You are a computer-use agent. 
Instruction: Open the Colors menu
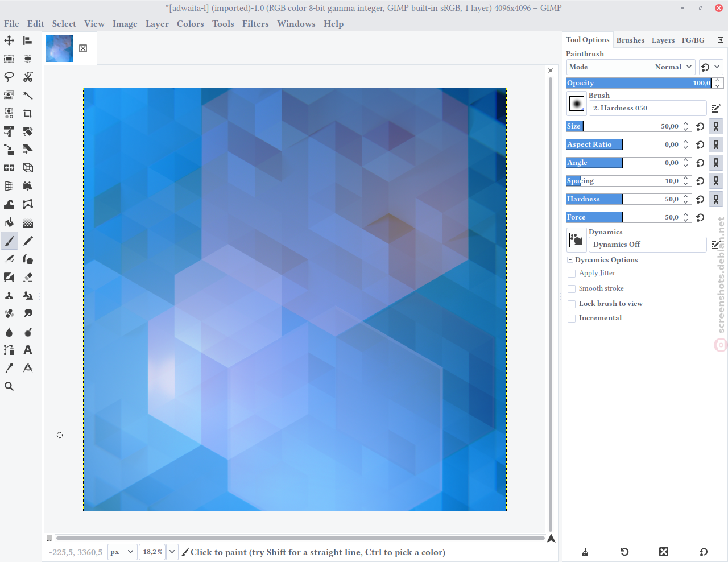click(x=191, y=24)
